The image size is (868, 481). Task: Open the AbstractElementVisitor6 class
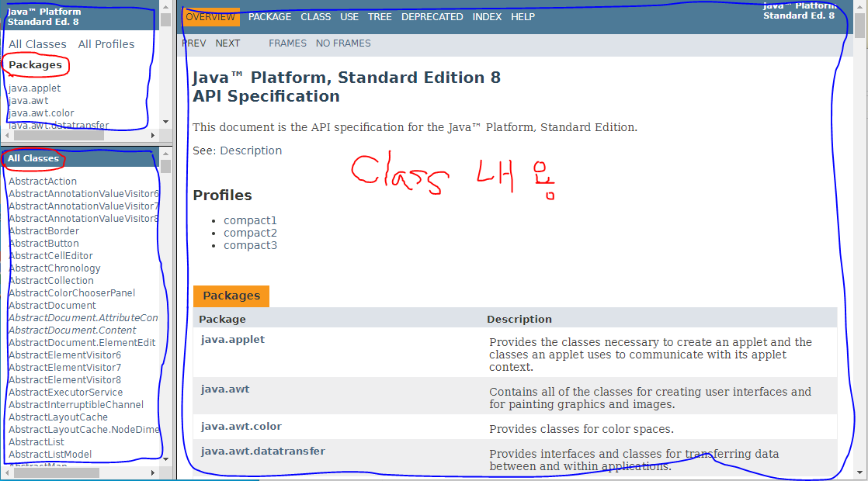click(64, 355)
